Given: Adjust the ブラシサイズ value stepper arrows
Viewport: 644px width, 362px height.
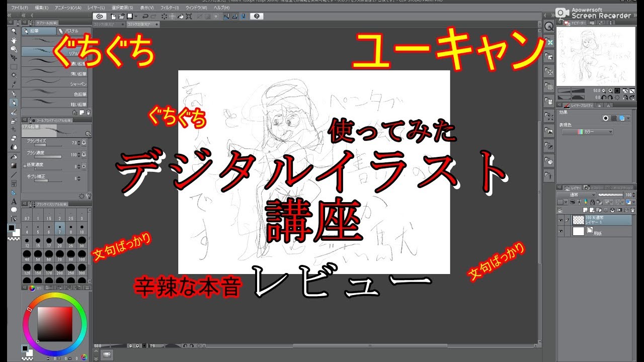Looking at the screenshot, I should tap(79, 142).
